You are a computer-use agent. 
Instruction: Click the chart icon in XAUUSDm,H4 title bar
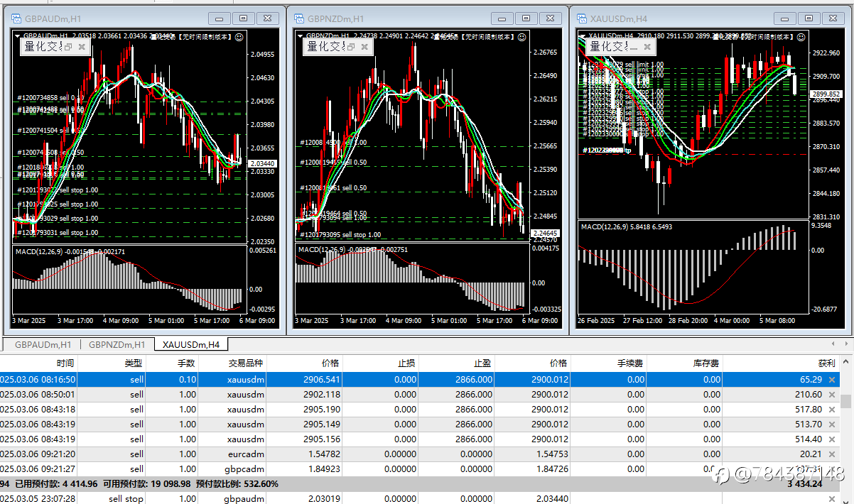(582, 18)
